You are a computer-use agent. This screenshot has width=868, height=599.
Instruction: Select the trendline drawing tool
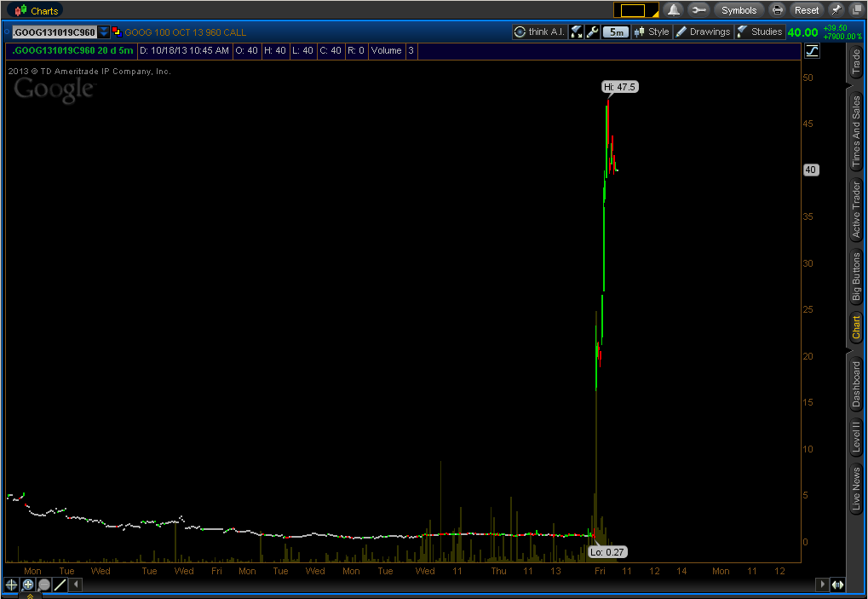tap(60, 584)
